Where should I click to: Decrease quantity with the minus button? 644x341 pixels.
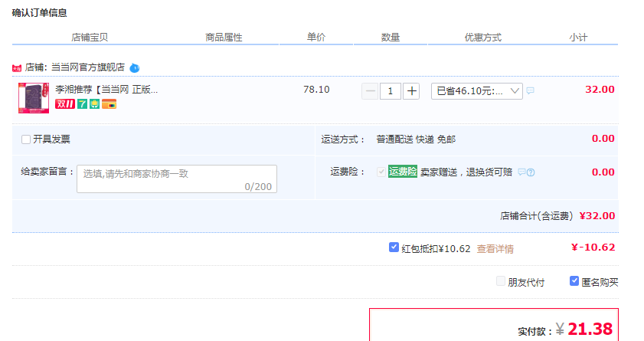pyautogui.click(x=370, y=91)
